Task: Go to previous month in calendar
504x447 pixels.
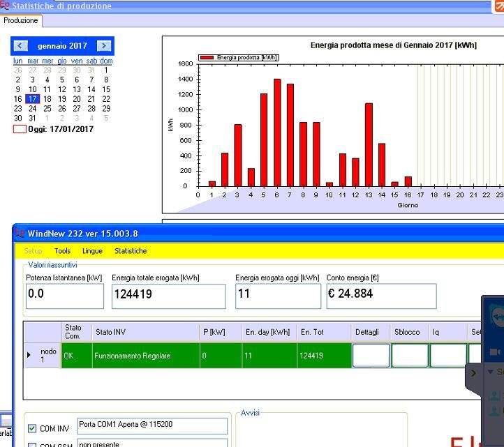Action: [20, 46]
